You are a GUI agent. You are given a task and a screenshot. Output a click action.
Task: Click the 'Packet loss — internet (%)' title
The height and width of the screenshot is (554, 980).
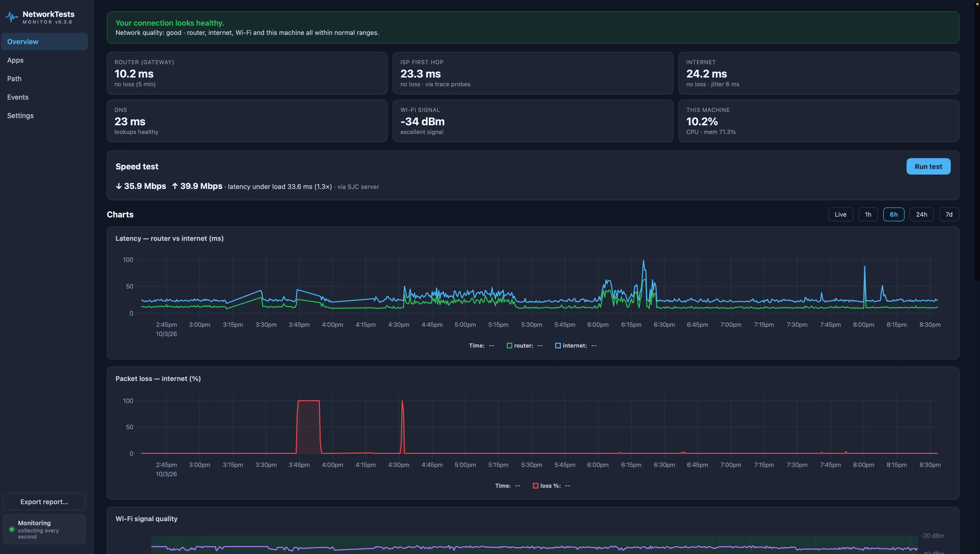click(x=158, y=379)
